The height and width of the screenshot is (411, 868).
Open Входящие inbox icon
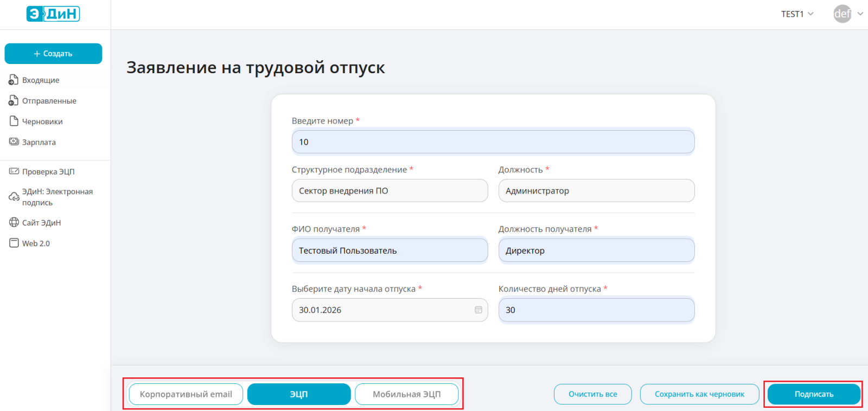click(x=14, y=80)
